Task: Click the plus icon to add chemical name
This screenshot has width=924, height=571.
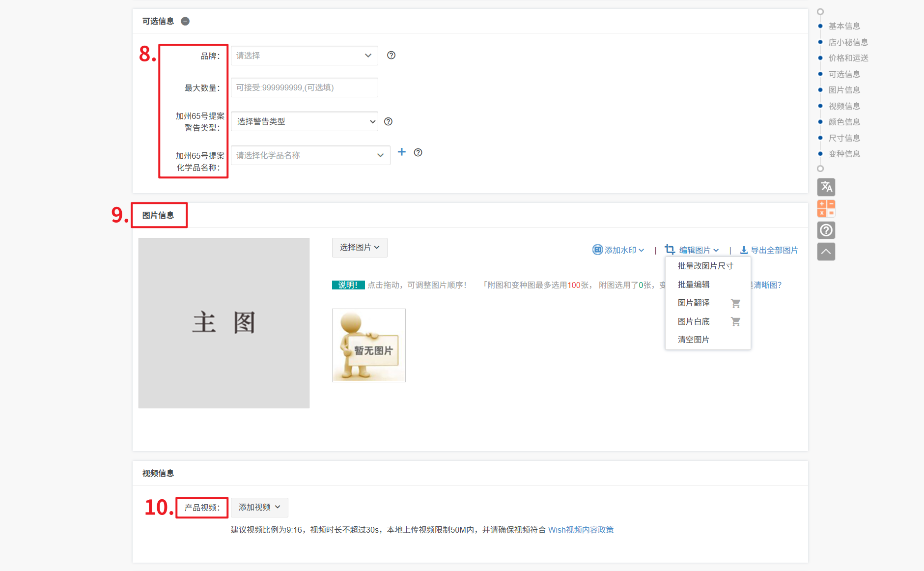Action: (401, 152)
